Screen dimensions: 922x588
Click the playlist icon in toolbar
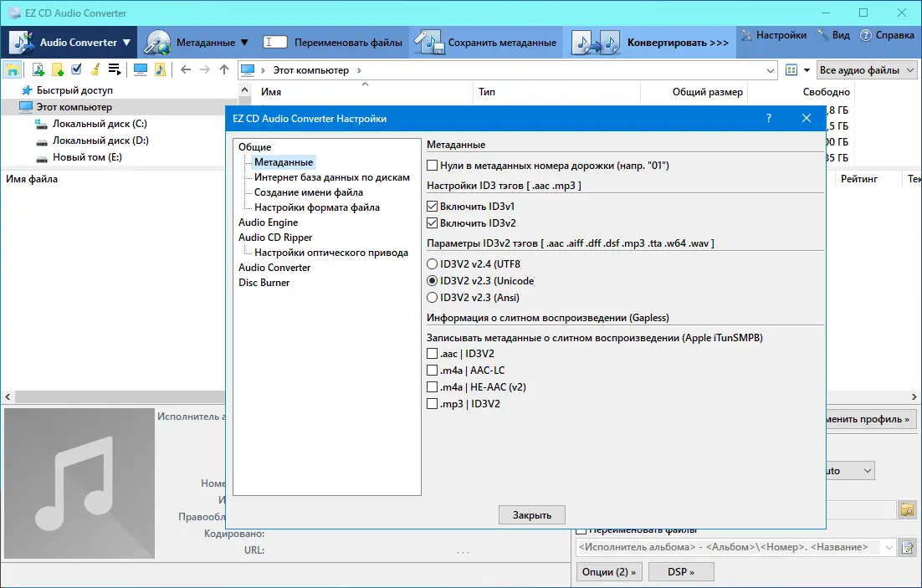pyautogui.click(x=115, y=70)
